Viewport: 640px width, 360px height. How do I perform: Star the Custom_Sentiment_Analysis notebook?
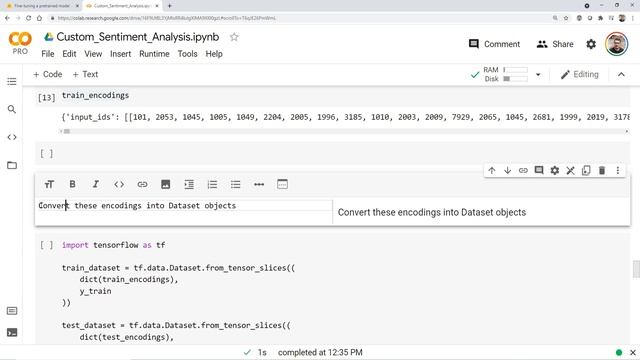click(x=234, y=37)
